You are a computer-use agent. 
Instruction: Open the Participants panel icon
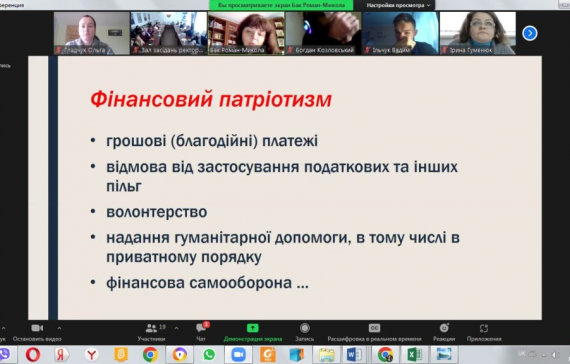click(151, 328)
